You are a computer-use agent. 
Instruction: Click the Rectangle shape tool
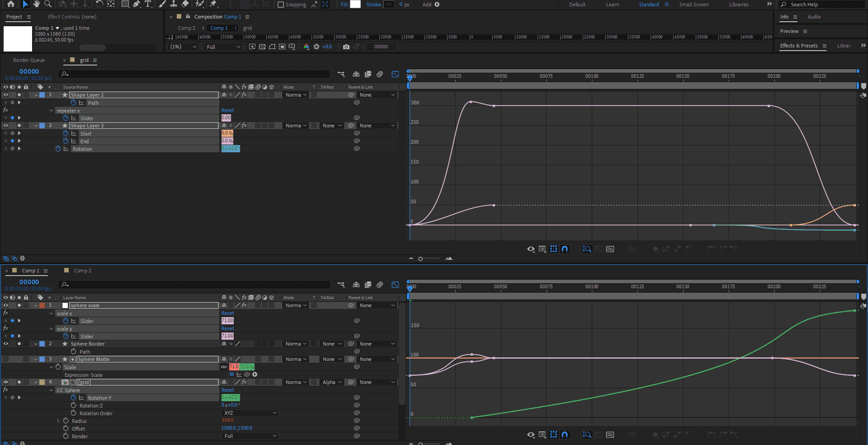[x=125, y=4]
